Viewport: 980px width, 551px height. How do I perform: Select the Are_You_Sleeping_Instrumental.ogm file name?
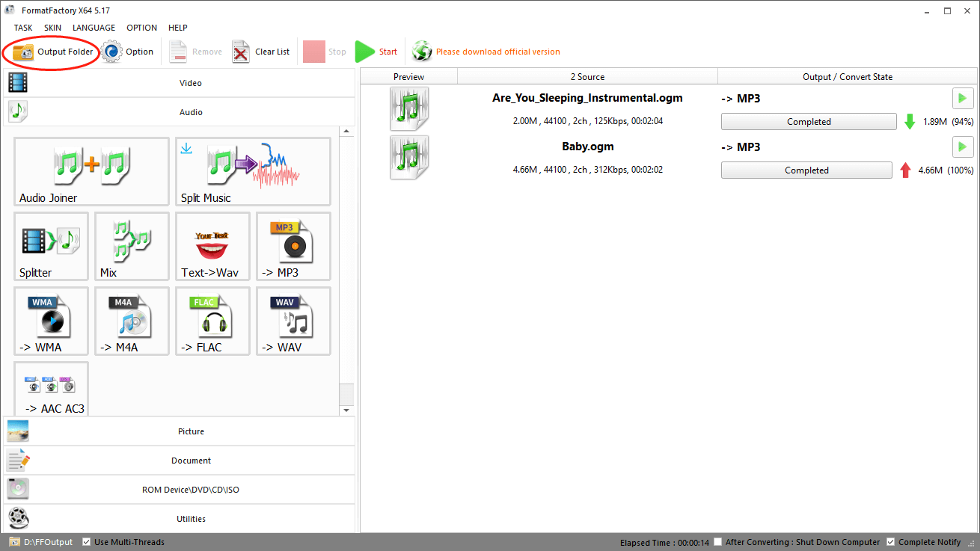coord(587,98)
